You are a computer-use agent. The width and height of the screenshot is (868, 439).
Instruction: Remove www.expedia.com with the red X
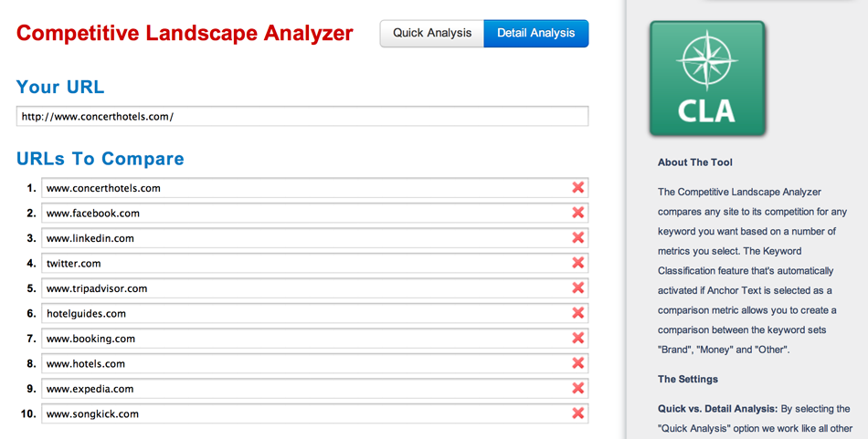pos(578,388)
